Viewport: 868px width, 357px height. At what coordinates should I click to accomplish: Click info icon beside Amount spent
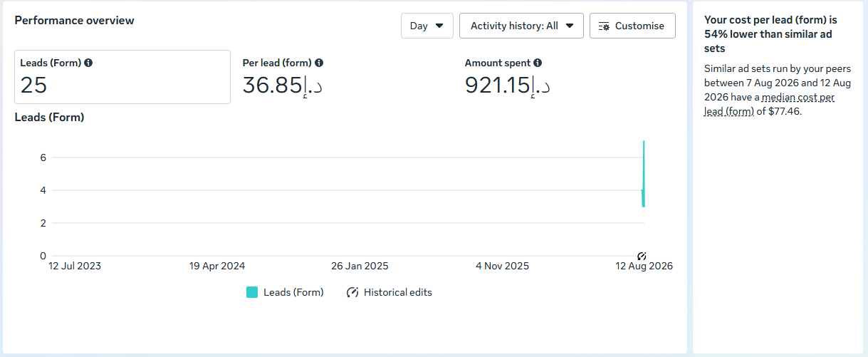coord(538,63)
